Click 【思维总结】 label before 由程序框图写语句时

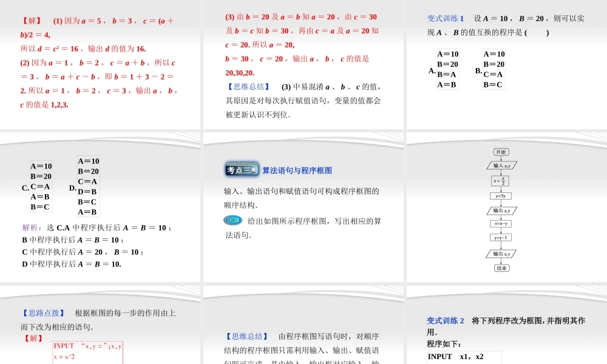click(x=247, y=337)
